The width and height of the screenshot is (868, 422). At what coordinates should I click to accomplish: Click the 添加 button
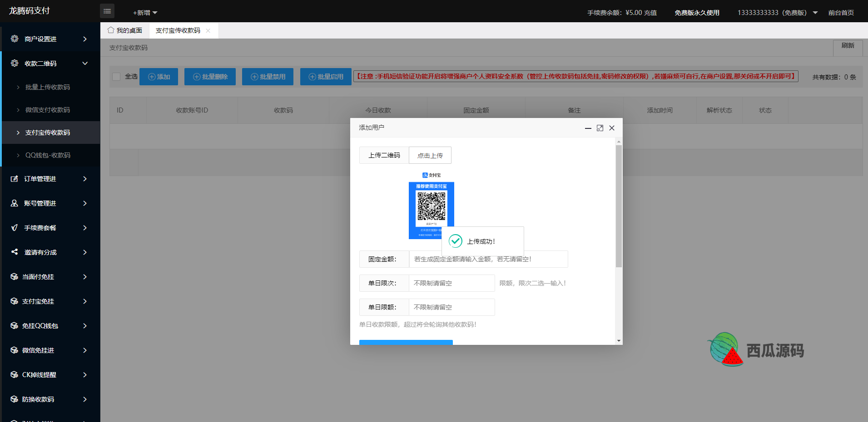(x=159, y=77)
